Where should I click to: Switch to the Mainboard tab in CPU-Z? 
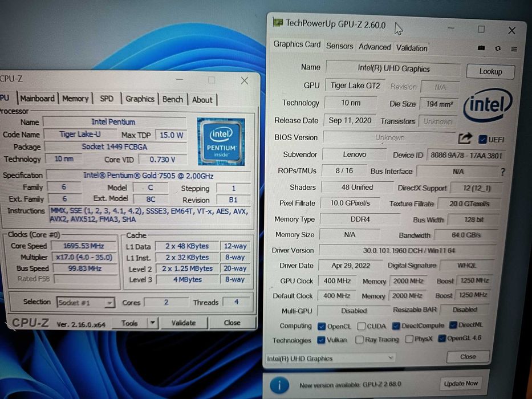37,99
